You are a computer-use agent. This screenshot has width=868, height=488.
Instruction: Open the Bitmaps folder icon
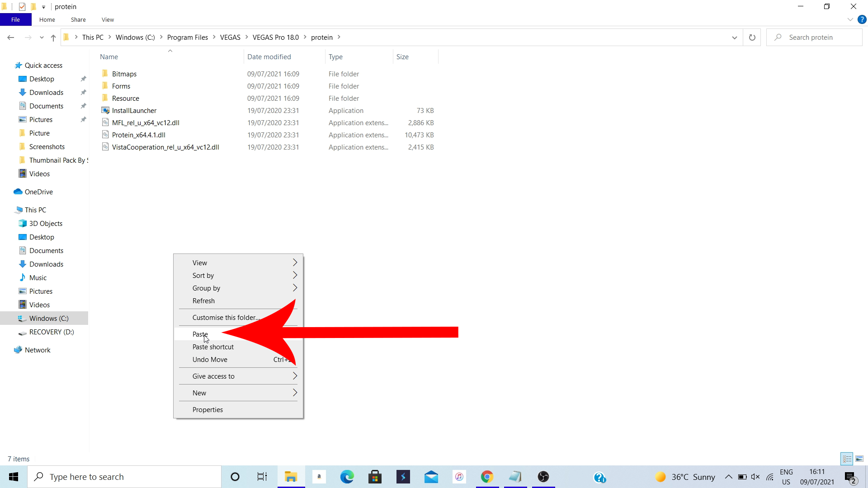point(105,74)
